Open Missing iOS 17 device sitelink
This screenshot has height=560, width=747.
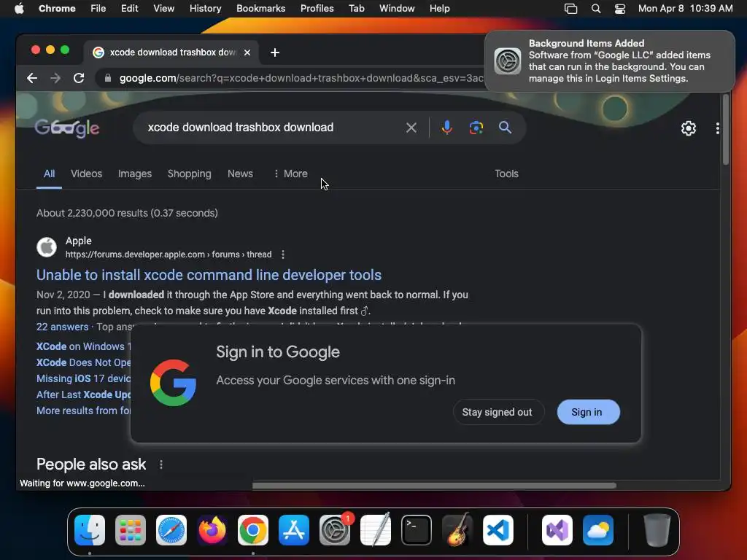coord(83,378)
